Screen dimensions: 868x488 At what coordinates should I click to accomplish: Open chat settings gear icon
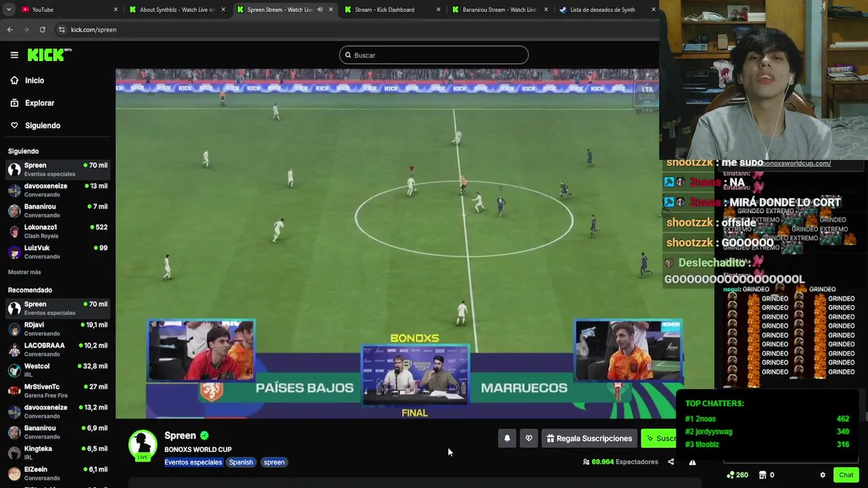pyautogui.click(x=823, y=475)
